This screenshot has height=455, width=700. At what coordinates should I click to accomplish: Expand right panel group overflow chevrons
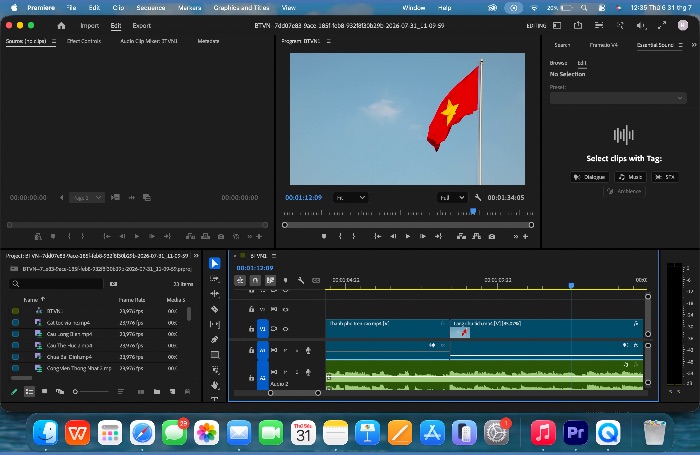point(694,45)
